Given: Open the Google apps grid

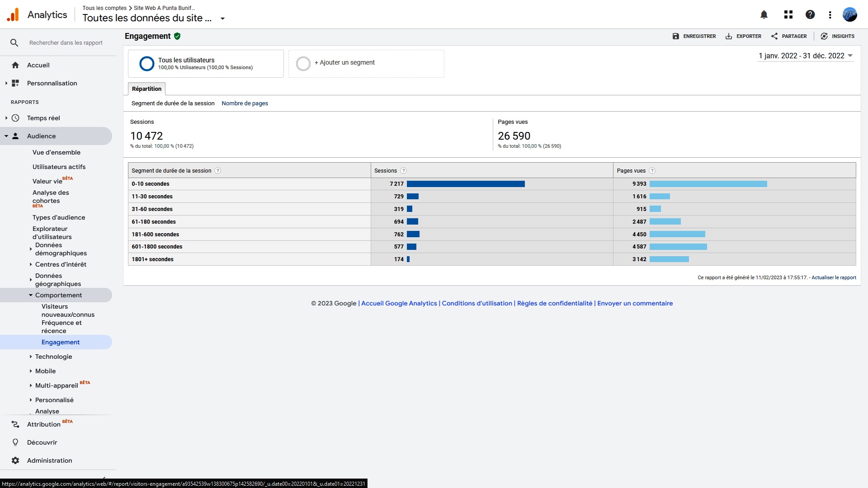Looking at the screenshot, I should (788, 14).
